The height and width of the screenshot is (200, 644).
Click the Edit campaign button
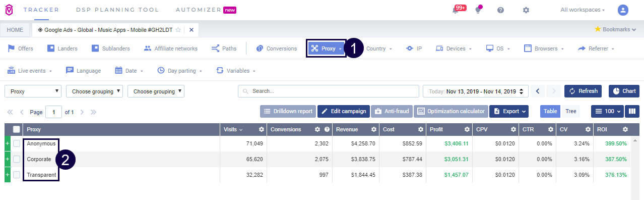(343, 111)
